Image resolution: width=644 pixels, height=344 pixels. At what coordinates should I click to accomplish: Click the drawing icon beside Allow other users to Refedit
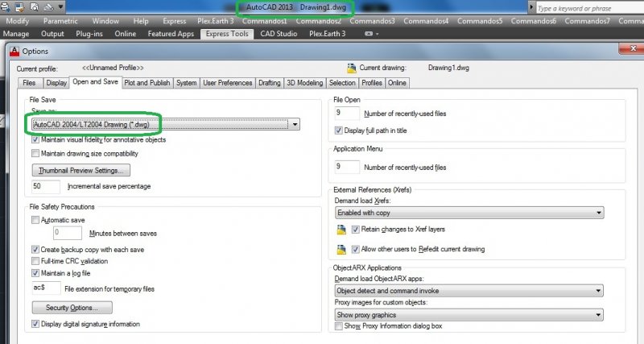[341, 249]
